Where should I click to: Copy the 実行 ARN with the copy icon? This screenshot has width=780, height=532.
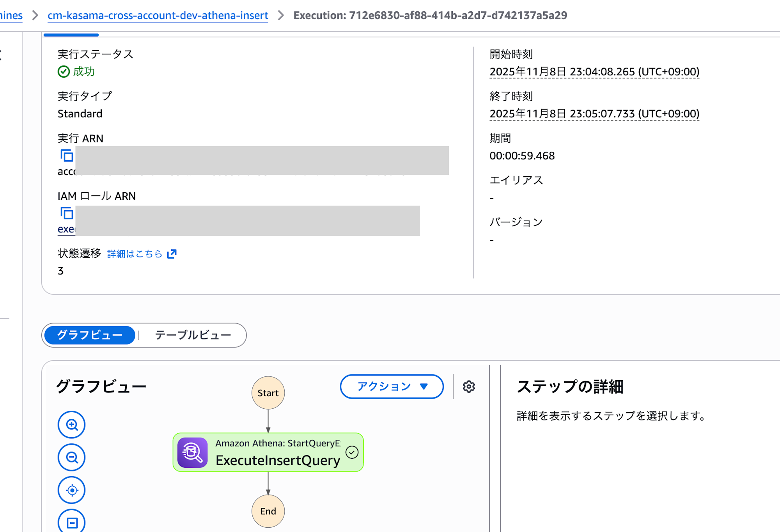67,156
